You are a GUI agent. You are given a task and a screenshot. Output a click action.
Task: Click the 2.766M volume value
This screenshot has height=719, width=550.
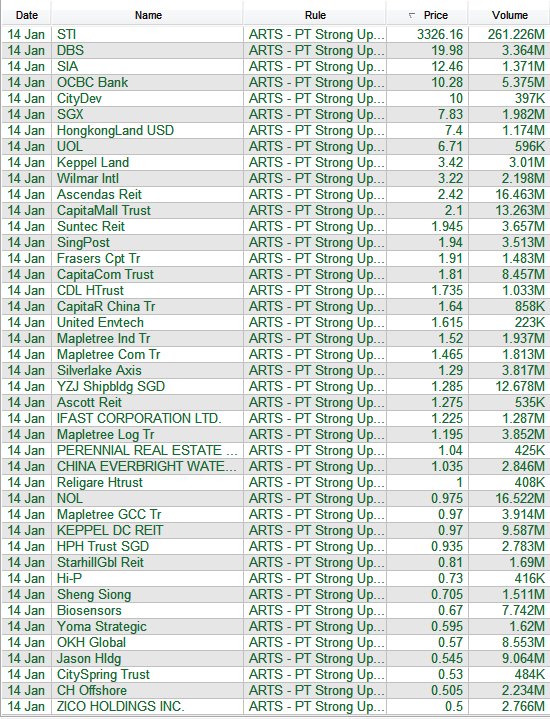pyautogui.click(x=523, y=707)
